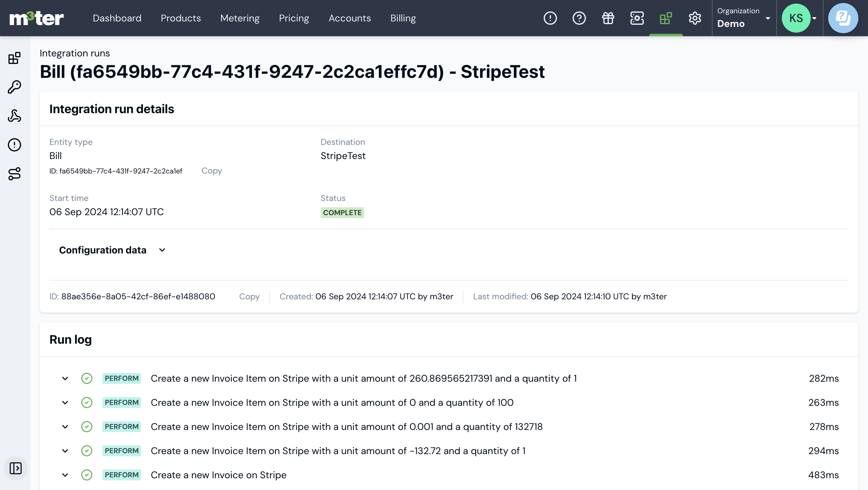Open the sidebar alerts circle icon
Screen dimensions: 868x490
pos(14,145)
